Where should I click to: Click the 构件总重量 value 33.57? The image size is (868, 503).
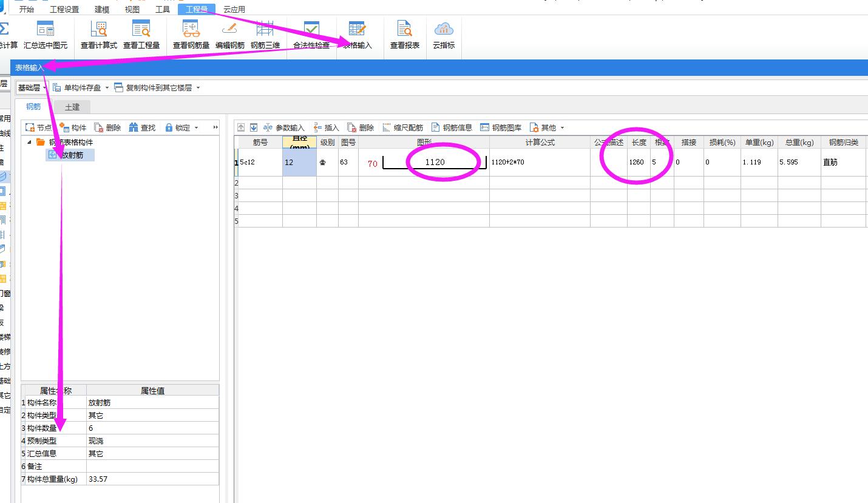click(152, 479)
